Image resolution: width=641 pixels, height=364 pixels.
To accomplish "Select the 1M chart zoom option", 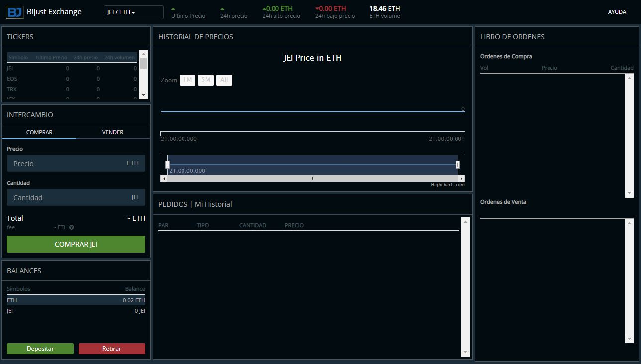I will 187,80.
